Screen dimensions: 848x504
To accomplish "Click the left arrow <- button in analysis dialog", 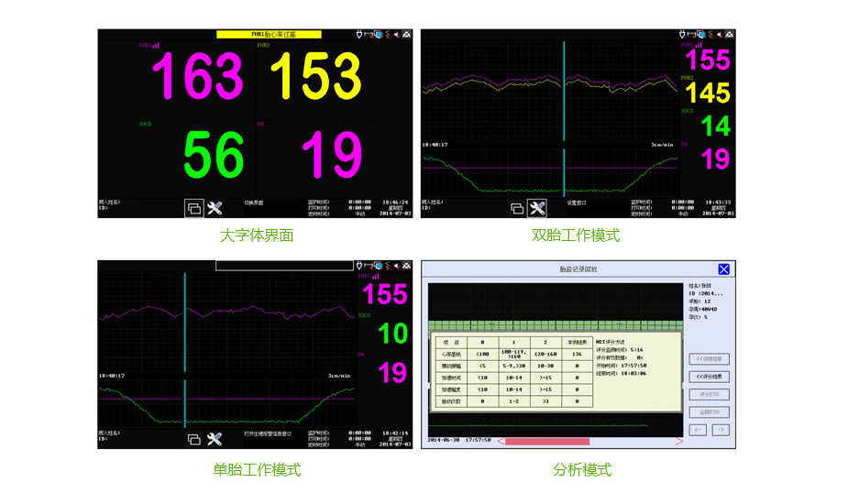I will (x=699, y=430).
